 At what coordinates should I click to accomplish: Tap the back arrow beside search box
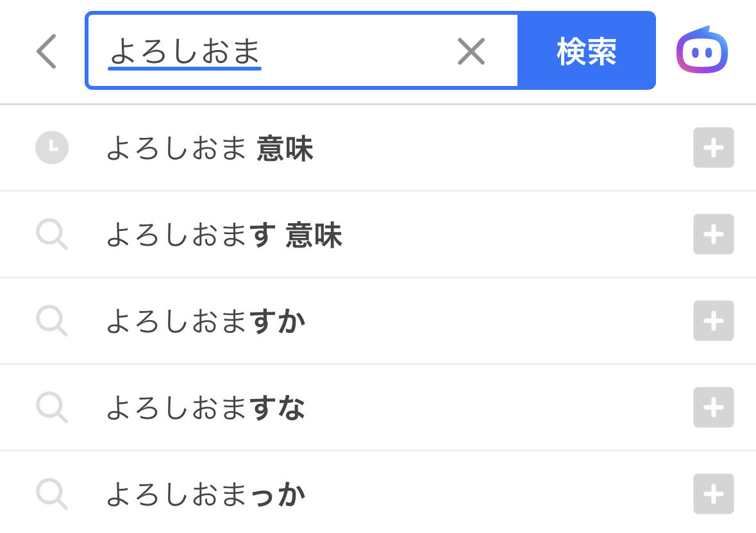tap(47, 51)
